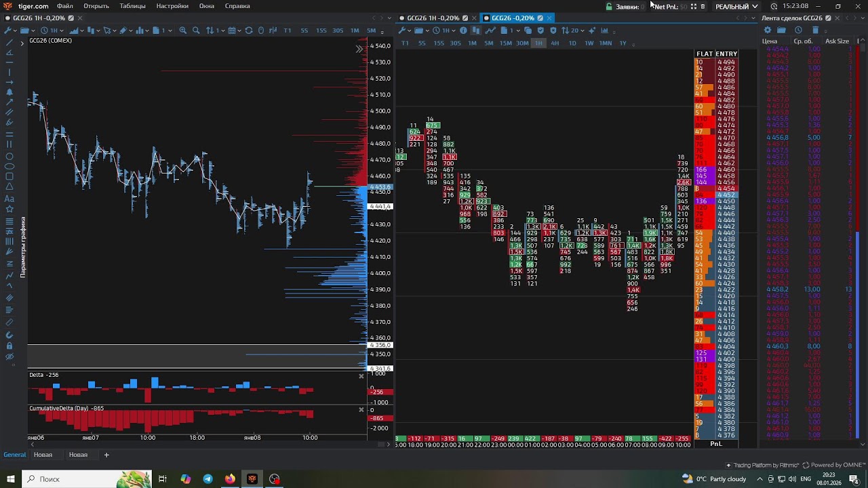The width and height of the screenshot is (868, 488).
Task: Select the ellipse drawing tool
Action: (9, 166)
